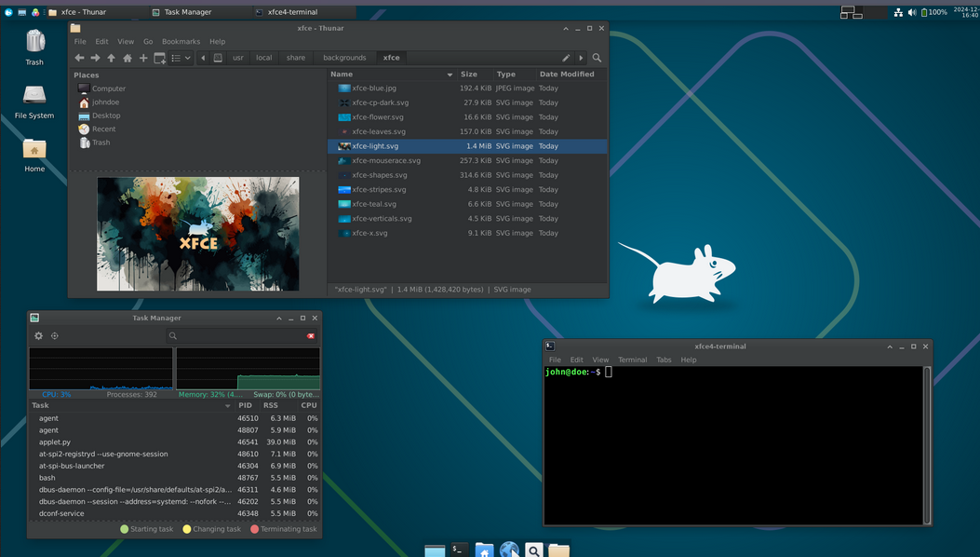Navigate to 'usr' in the path bar

pos(238,58)
